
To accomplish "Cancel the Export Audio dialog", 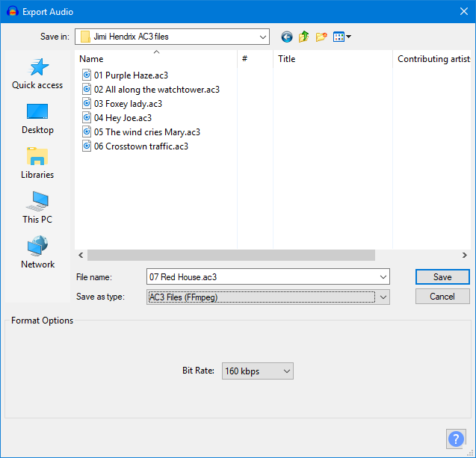I will click(442, 296).
